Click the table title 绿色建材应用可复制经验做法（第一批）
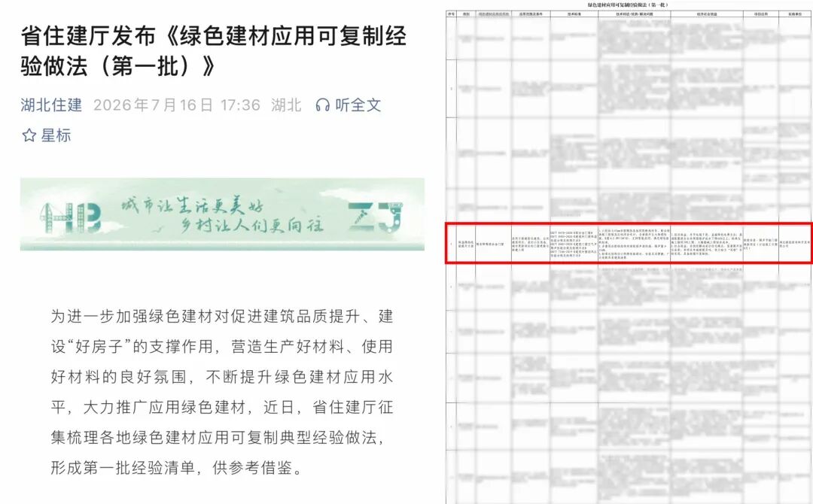Image resolution: width=813 pixels, height=504 pixels. [x=628, y=5]
